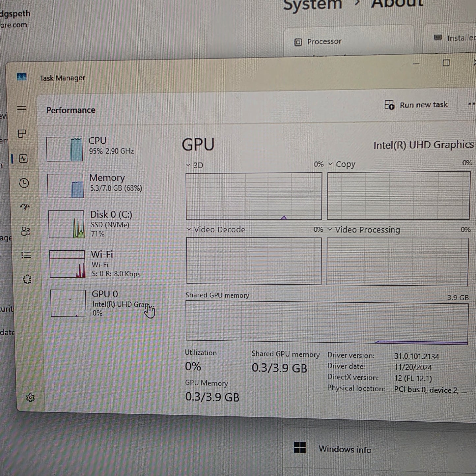Image resolution: width=476 pixels, height=476 pixels.
Task: Open the Users icon in sidebar
Action: coord(25,231)
